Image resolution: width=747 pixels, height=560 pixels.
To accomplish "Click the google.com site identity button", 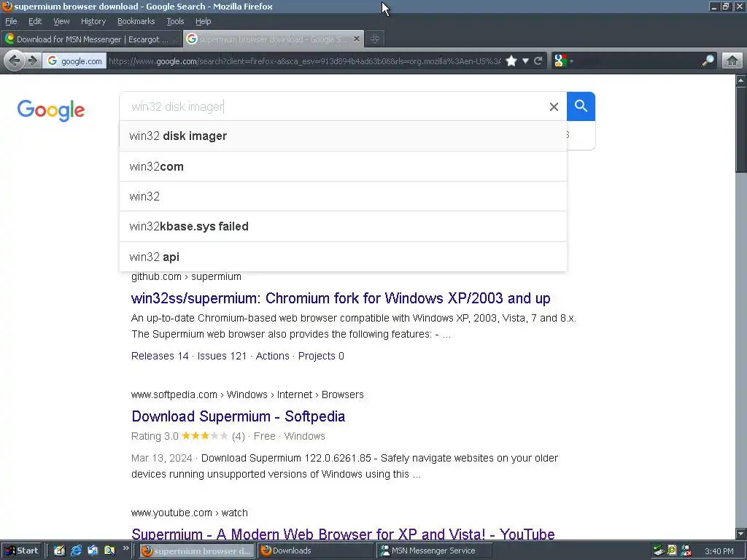I will [74, 61].
